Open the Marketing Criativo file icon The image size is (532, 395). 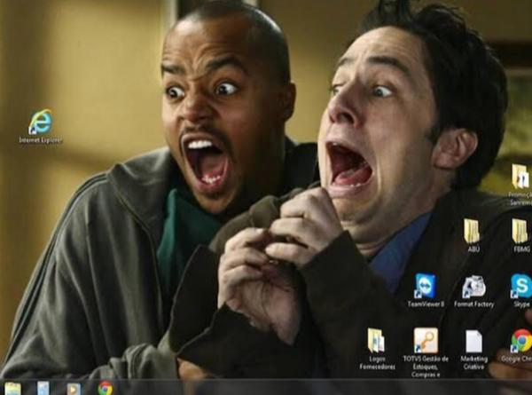474,350
